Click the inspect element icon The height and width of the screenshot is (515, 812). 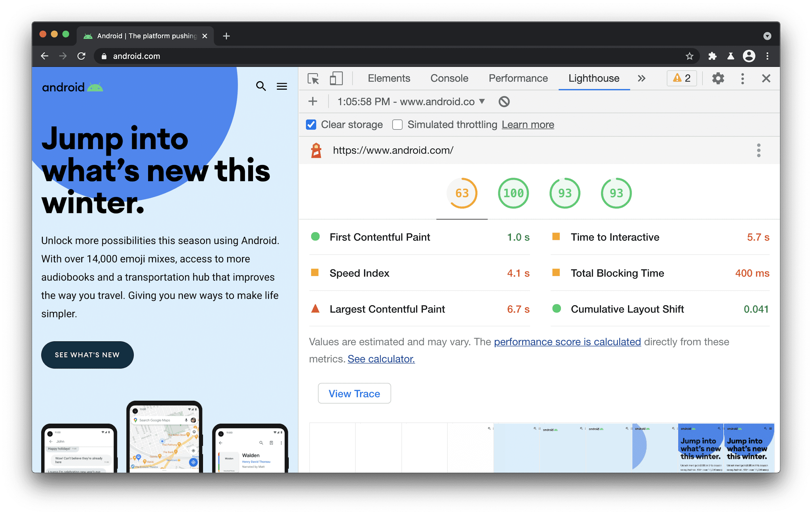pyautogui.click(x=313, y=79)
